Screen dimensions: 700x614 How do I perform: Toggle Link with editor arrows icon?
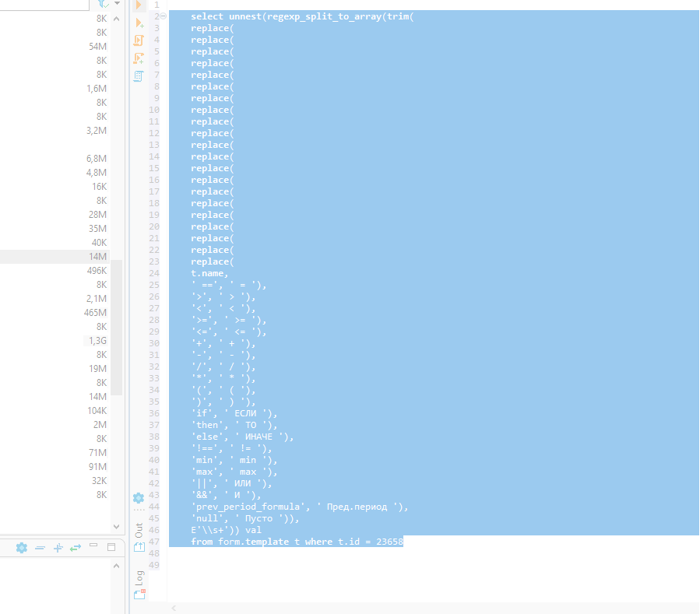[76, 548]
